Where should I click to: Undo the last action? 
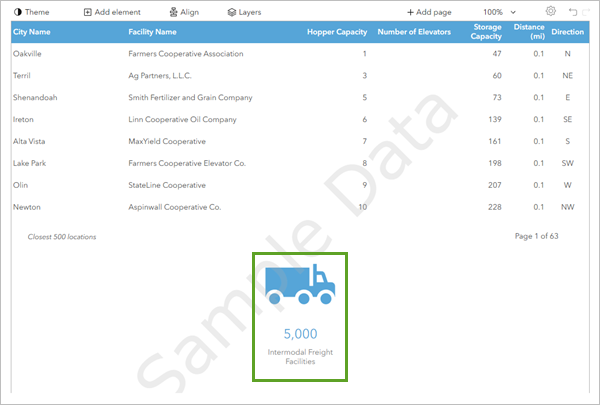pyautogui.click(x=573, y=12)
